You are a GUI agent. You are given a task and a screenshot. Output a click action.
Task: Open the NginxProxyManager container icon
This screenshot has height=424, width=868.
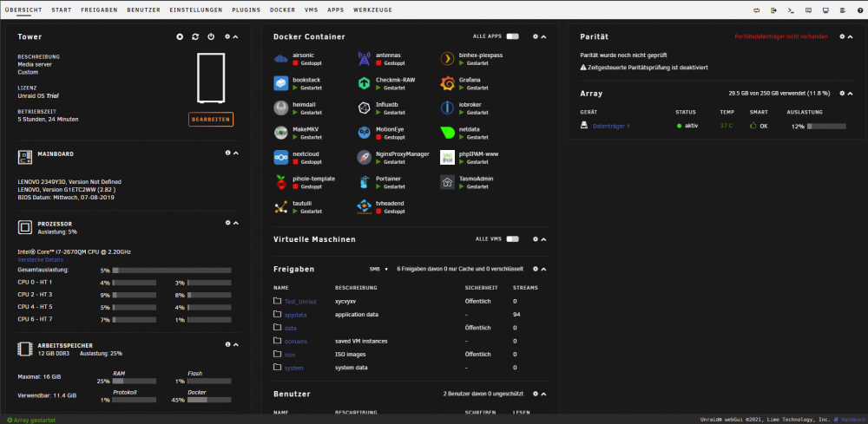365,158
